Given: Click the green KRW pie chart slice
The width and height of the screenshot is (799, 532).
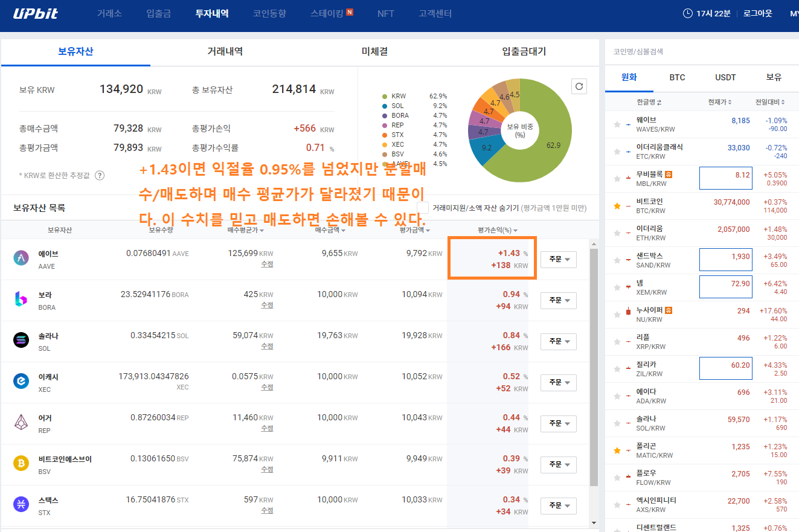Looking at the screenshot, I should tap(544, 130).
